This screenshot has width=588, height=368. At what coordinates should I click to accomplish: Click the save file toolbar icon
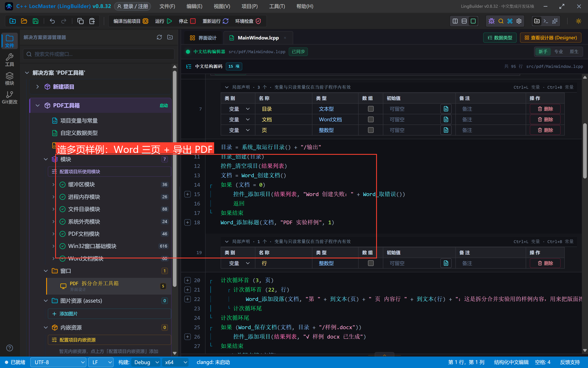tap(36, 21)
